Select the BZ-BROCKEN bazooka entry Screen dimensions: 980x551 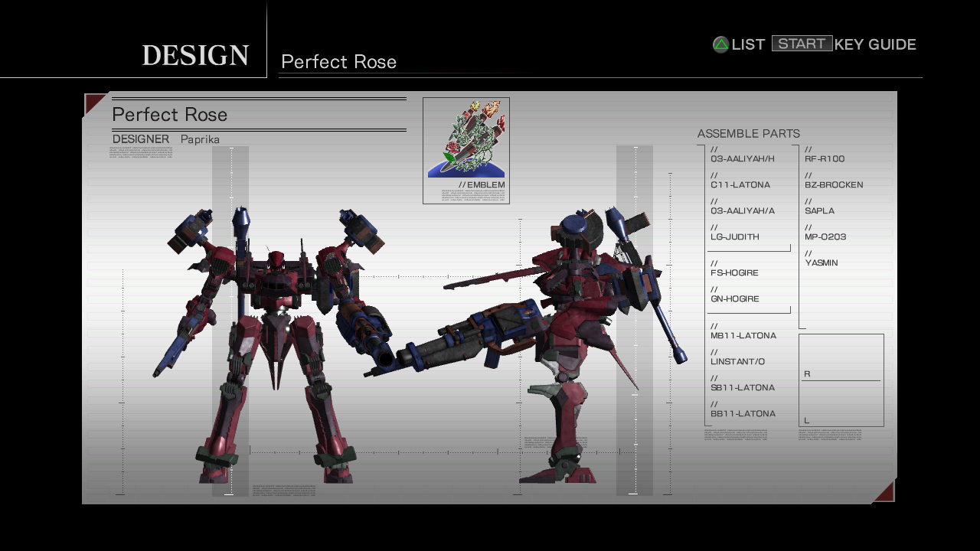click(x=834, y=184)
